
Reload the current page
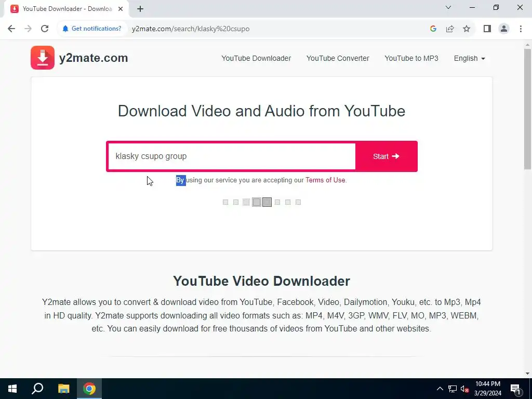[x=45, y=29]
